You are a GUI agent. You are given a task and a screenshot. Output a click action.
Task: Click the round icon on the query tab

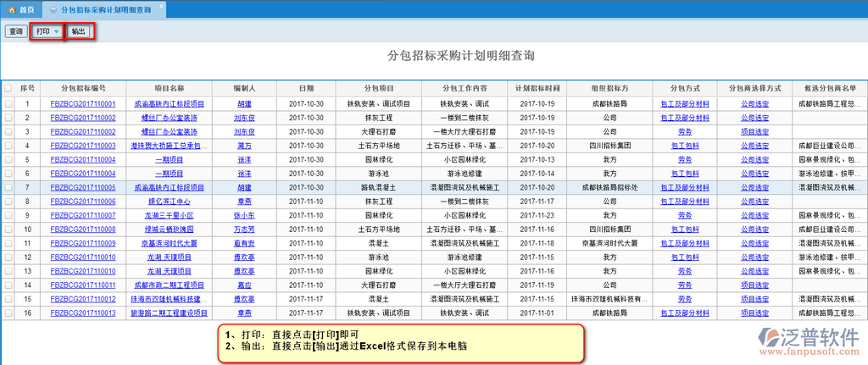coord(53,9)
